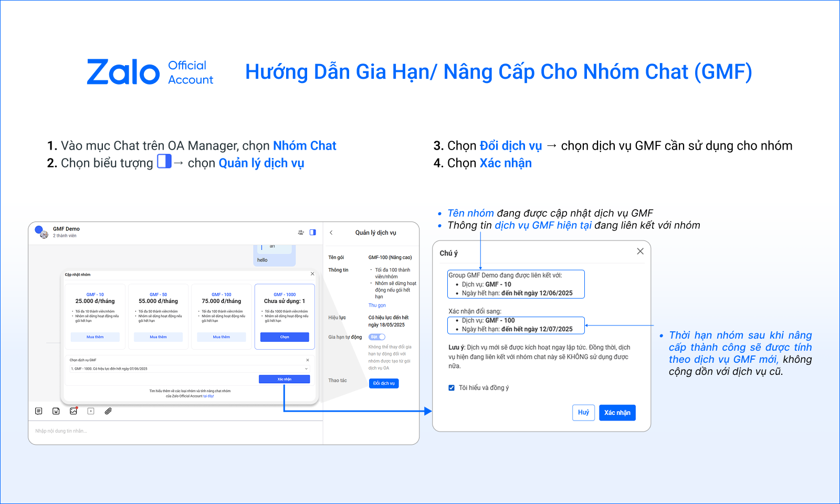The height and width of the screenshot is (504, 840).
Task: Click the GMF Demo group avatar
Action: point(41,232)
